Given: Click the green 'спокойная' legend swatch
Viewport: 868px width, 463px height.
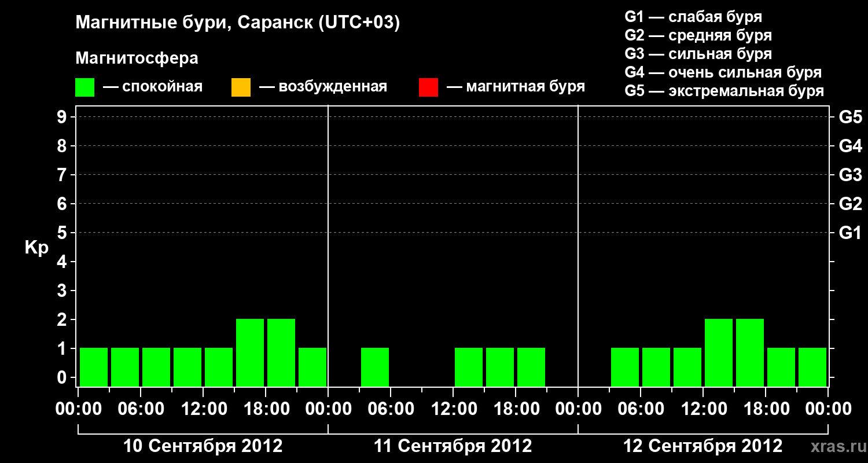Looking at the screenshot, I should coord(84,87).
